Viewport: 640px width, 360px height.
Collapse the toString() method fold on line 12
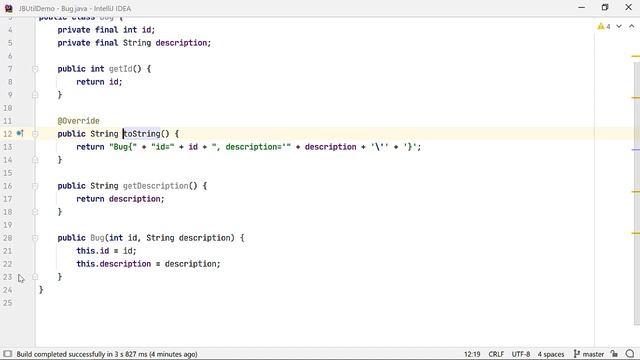[x=35, y=134]
